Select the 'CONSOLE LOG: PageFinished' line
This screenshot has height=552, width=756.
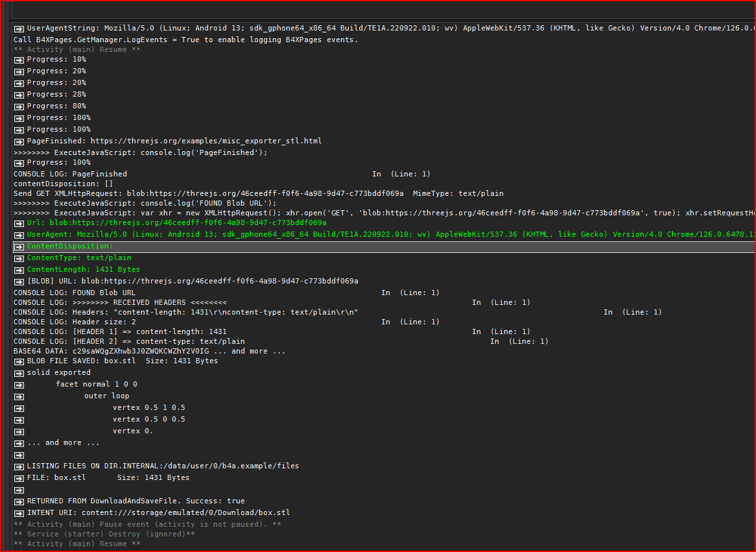[x=222, y=174]
